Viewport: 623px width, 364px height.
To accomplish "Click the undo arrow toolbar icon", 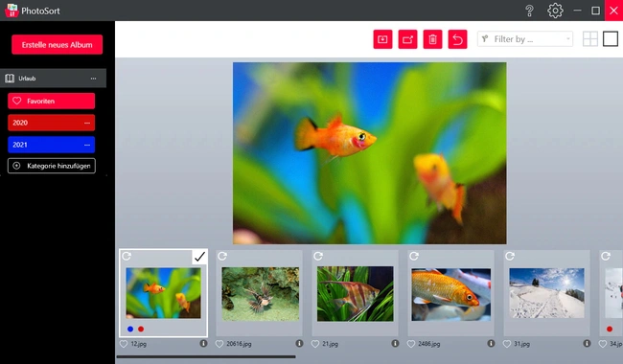I will (x=457, y=39).
